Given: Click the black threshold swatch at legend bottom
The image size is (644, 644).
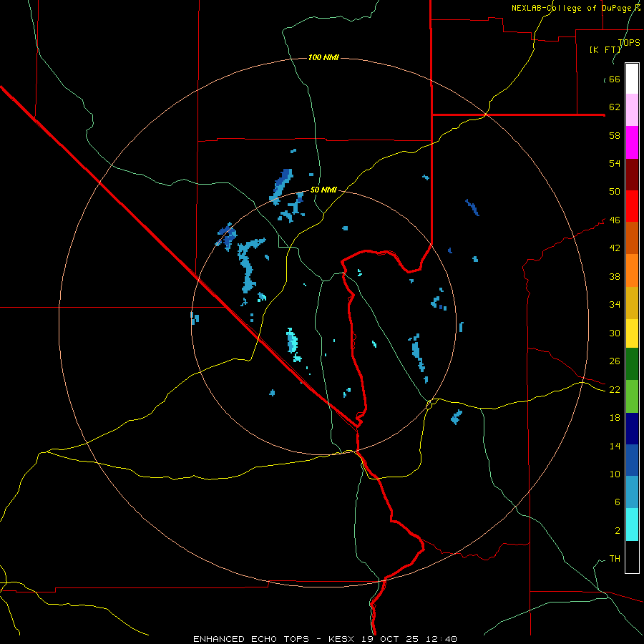Looking at the screenshot, I should [x=632, y=557].
